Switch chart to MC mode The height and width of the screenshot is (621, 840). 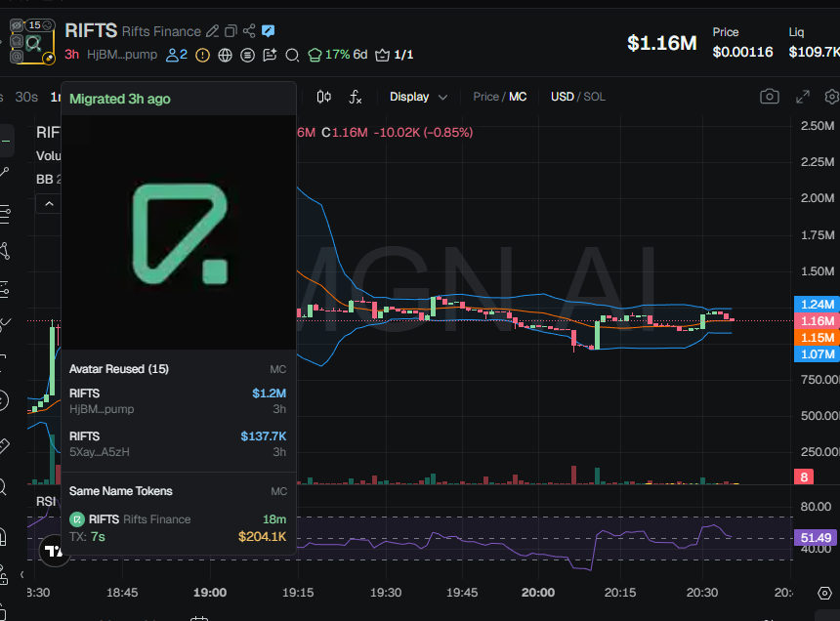point(518,97)
